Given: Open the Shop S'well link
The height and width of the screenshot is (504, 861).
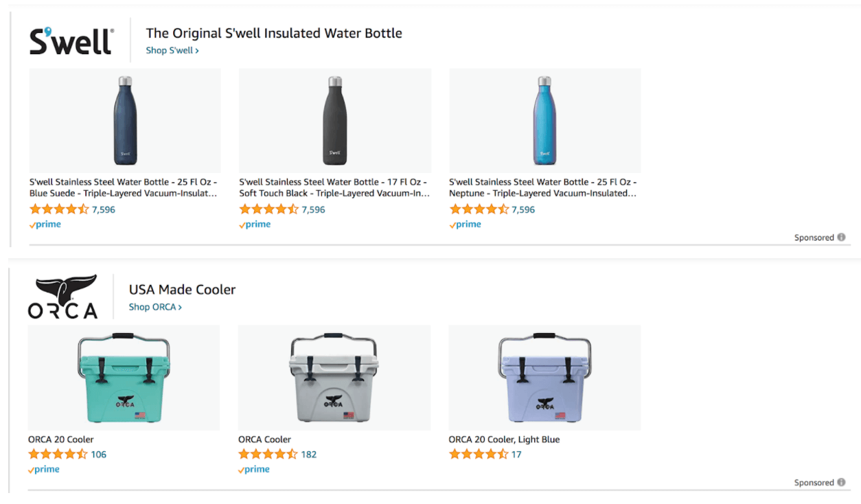Looking at the screenshot, I should pos(171,50).
